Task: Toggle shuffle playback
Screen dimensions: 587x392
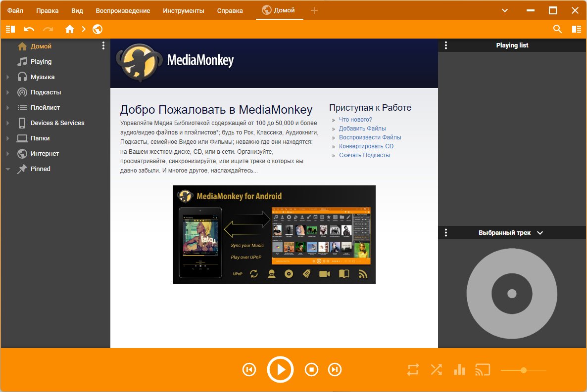Action: pyautogui.click(x=436, y=370)
